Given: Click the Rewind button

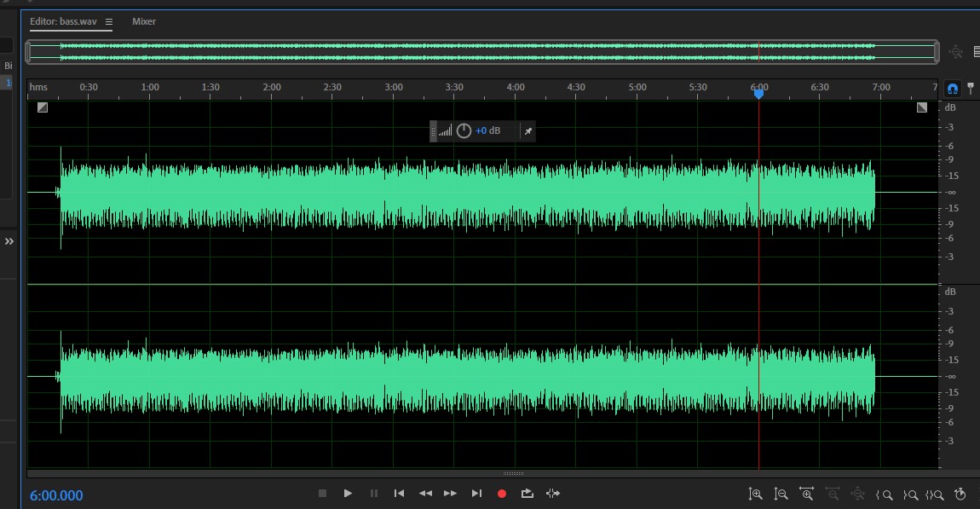Looking at the screenshot, I should tap(425, 494).
